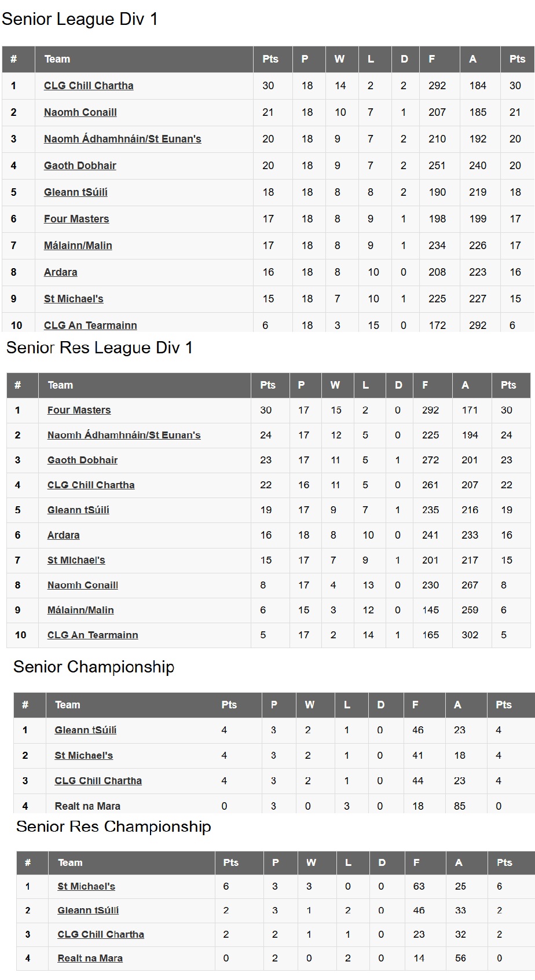This screenshot has width=535, height=980.
Task: Click Team header in Senior Res Championship table
Action: click(x=70, y=862)
